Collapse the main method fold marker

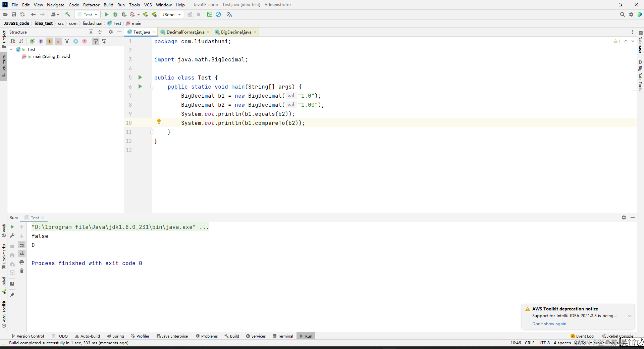[152, 87]
